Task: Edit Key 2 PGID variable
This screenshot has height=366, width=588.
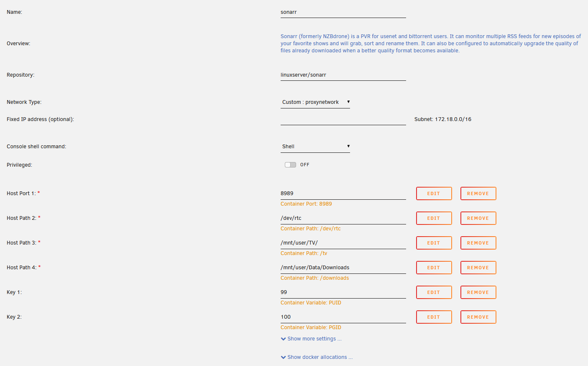Action: (x=434, y=317)
